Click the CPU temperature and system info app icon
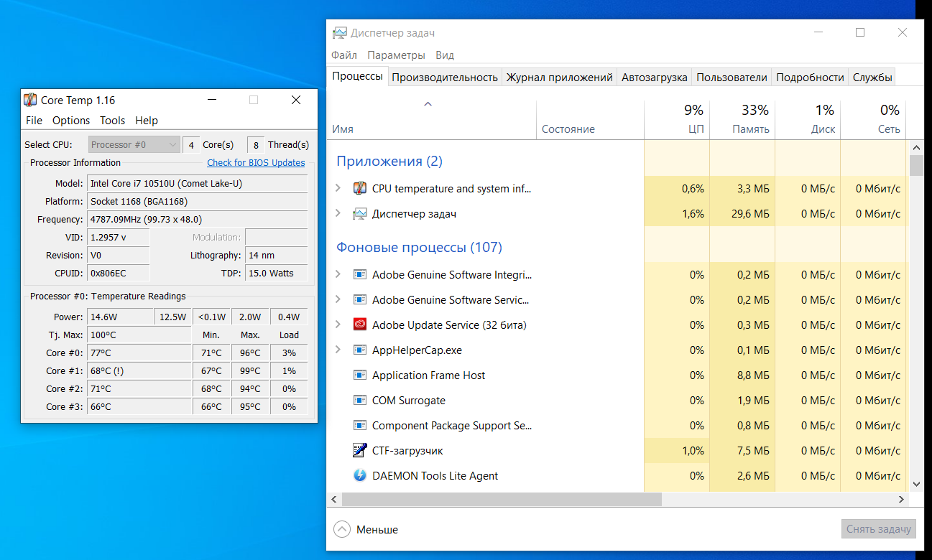Viewport: 932px width, 560px height. point(360,189)
